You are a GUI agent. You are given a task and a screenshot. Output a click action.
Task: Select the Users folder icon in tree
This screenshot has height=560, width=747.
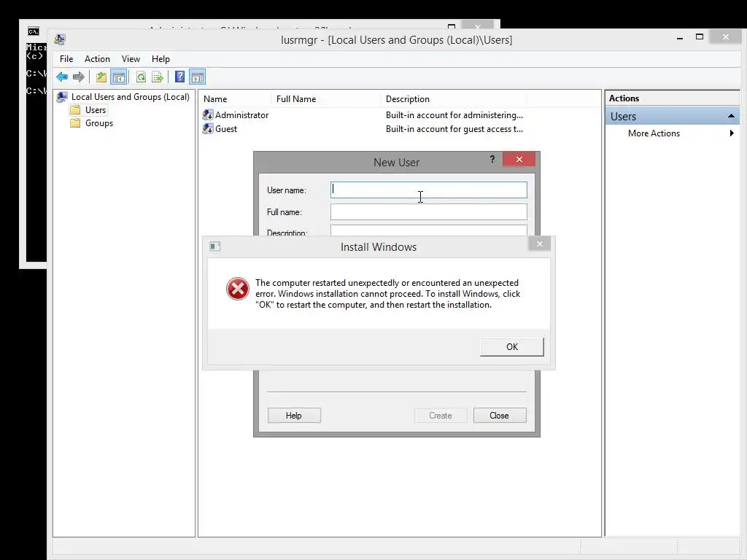tap(75, 110)
